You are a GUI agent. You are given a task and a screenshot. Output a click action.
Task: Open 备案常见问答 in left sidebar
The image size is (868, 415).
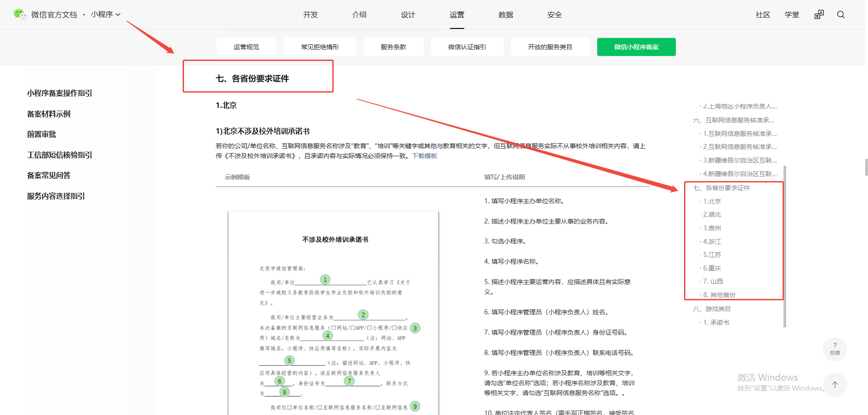coord(49,175)
